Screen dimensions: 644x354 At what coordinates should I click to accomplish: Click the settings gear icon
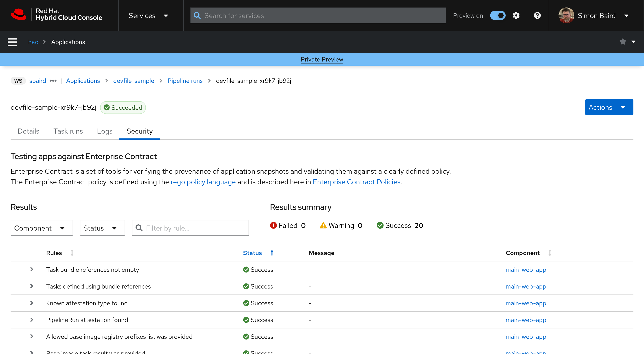click(x=516, y=15)
